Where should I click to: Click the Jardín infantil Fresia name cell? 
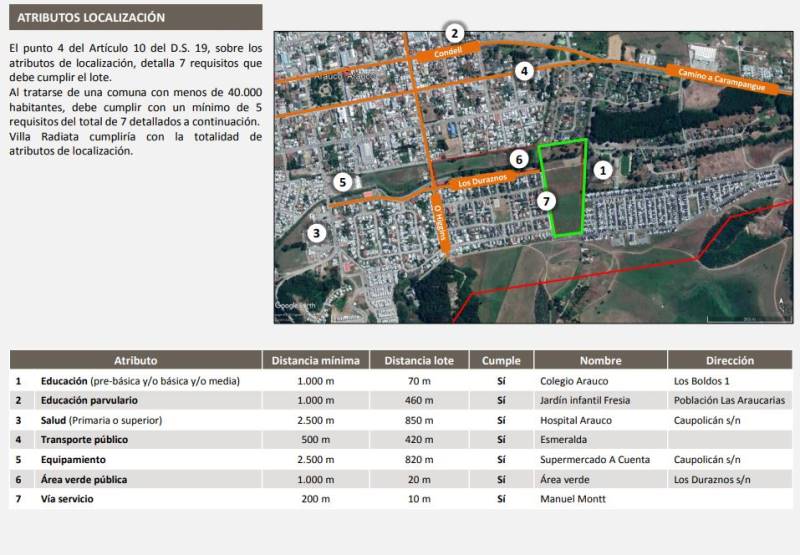(585, 400)
